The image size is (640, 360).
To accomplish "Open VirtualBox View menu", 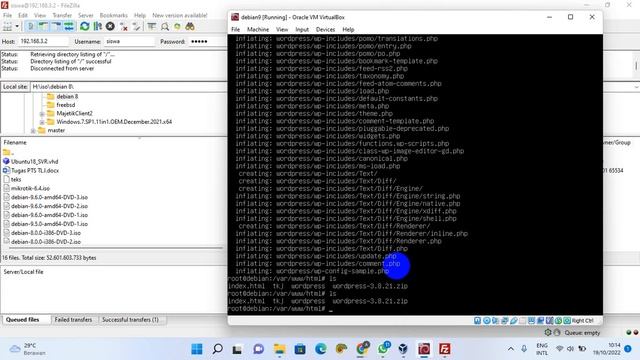I will click(x=282, y=29).
